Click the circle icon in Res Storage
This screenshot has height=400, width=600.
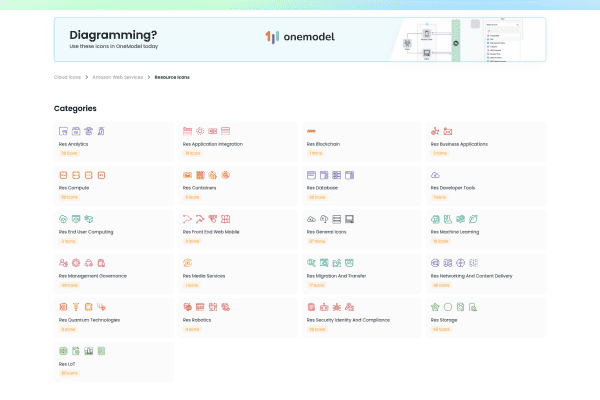(448, 307)
